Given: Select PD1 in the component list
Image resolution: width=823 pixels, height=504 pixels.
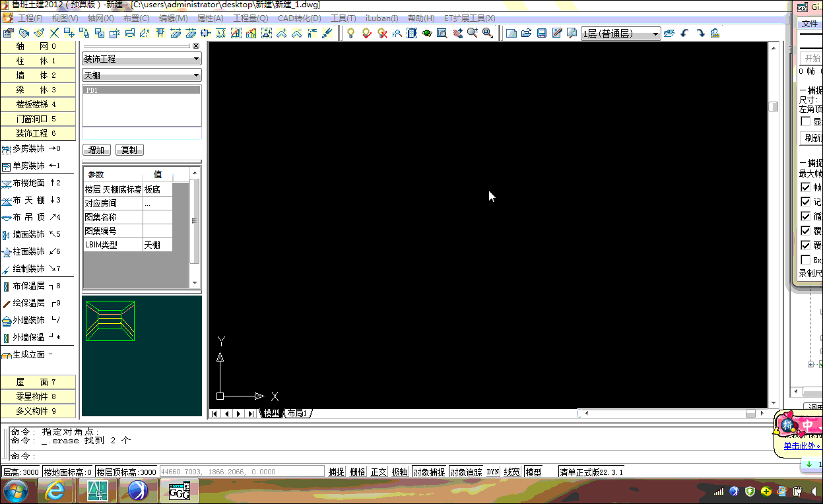Looking at the screenshot, I should pos(142,90).
